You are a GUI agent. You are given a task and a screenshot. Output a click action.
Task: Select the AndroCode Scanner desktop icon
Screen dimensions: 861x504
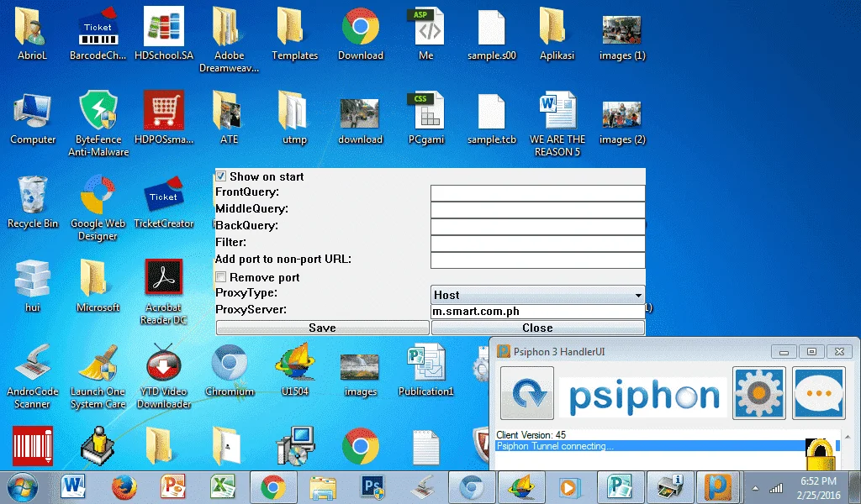pyautogui.click(x=33, y=376)
